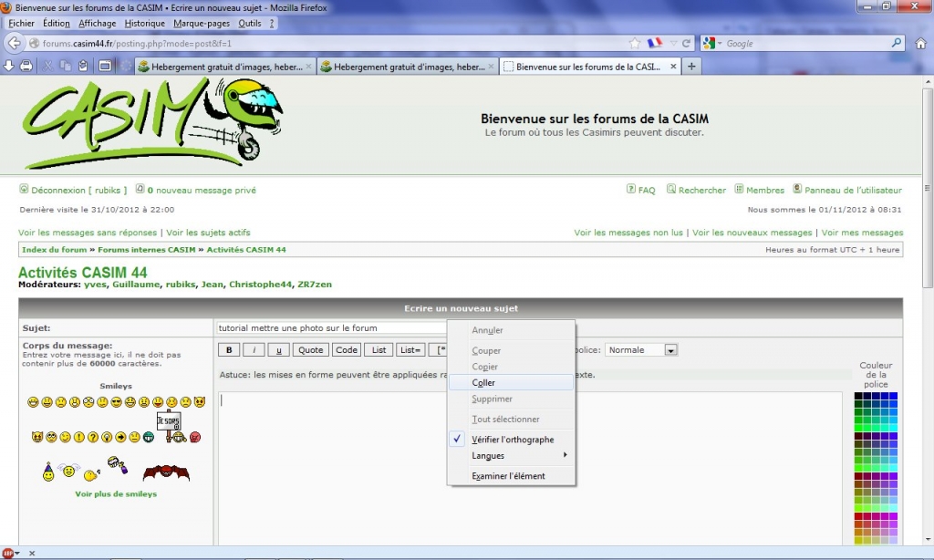The height and width of the screenshot is (560, 934).
Task: Open the 'Marque-pages' menu
Action: coord(202,23)
